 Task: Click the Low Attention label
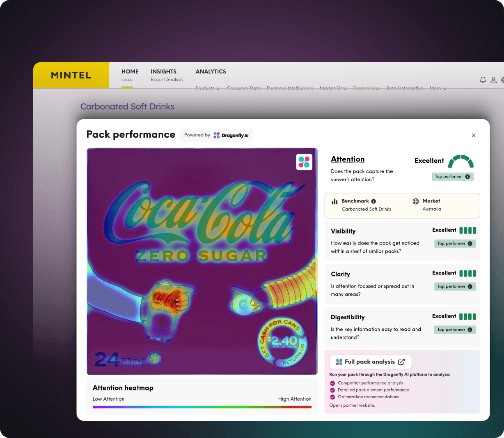click(108, 399)
